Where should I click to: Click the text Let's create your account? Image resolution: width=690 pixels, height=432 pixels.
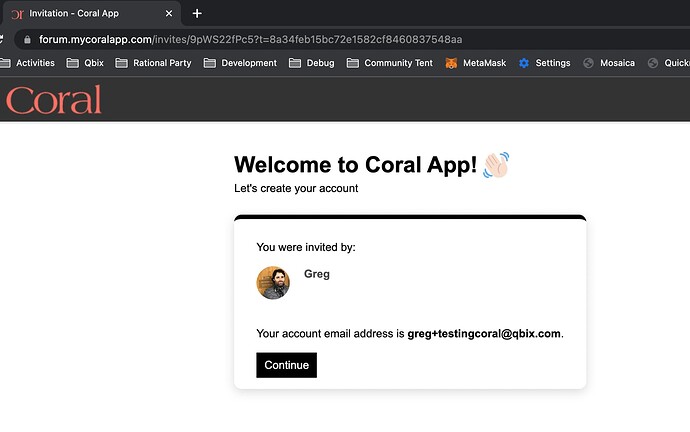point(296,188)
